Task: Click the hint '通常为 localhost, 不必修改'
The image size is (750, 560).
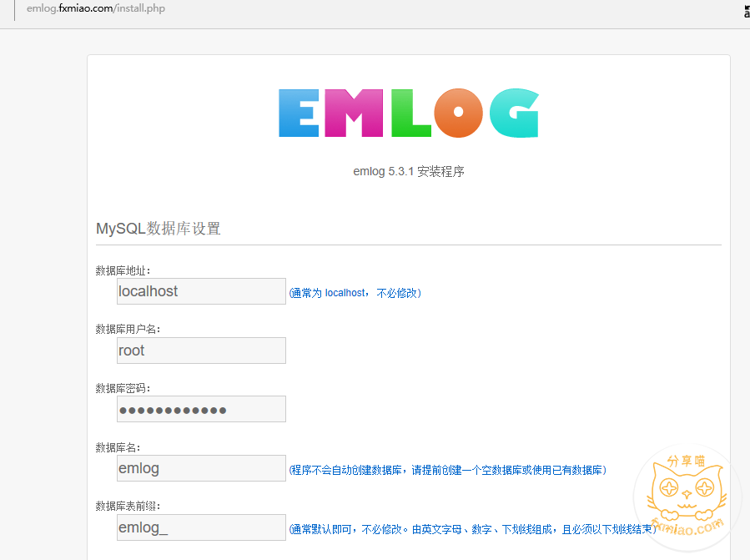Action: (355, 293)
